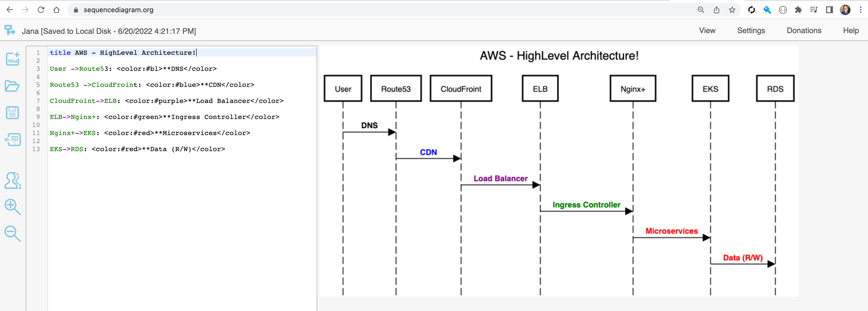Image resolution: width=868 pixels, height=311 pixels.
Task: Open a saved diagram via the folder icon
Action: (12, 86)
